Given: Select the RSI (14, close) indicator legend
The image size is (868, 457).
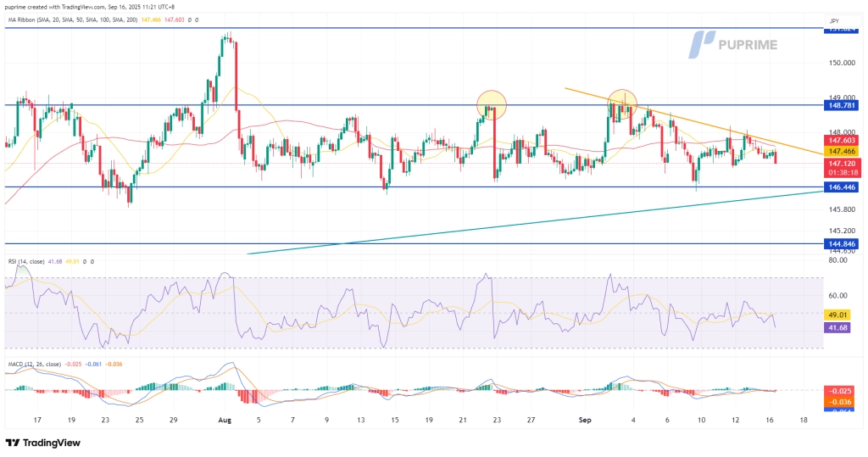Looking at the screenshot, I should (x=32, y=262).
